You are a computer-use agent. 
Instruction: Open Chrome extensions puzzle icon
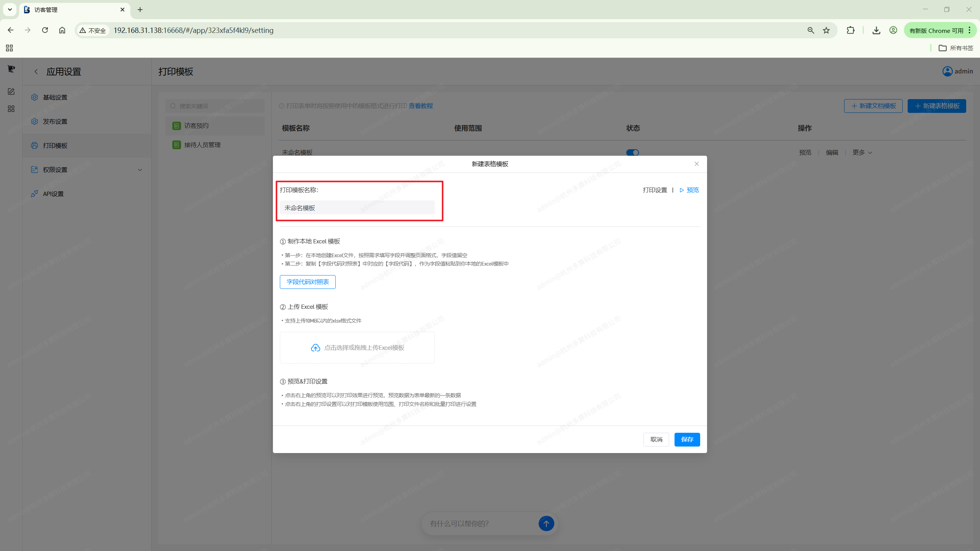click(x=850, y=30)
